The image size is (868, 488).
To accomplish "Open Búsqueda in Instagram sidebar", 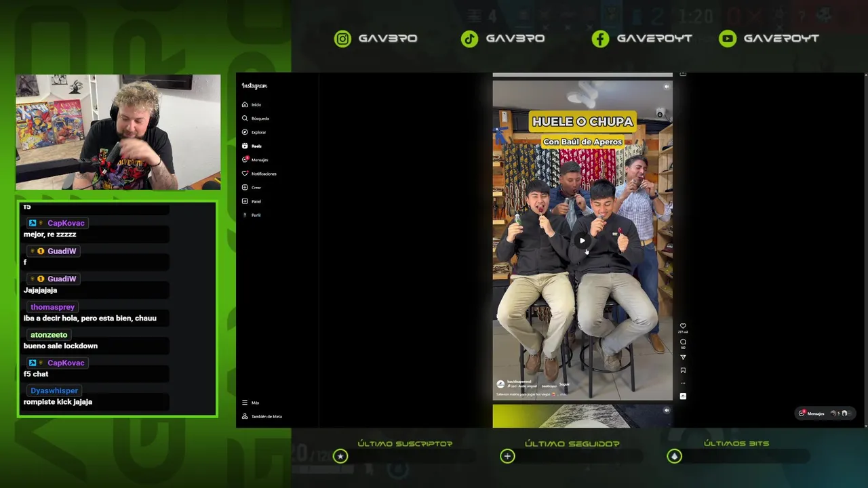I will point(256,119).
